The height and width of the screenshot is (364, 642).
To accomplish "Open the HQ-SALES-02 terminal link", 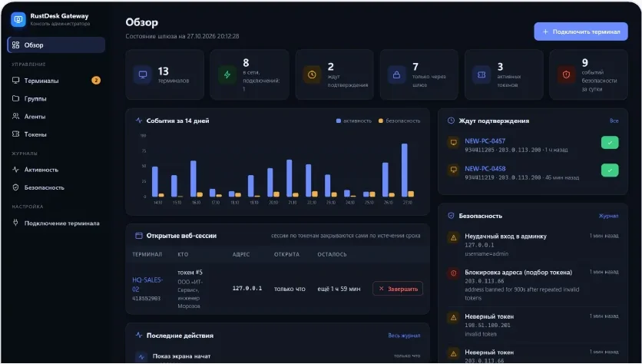I will click(x=147, y=284).
